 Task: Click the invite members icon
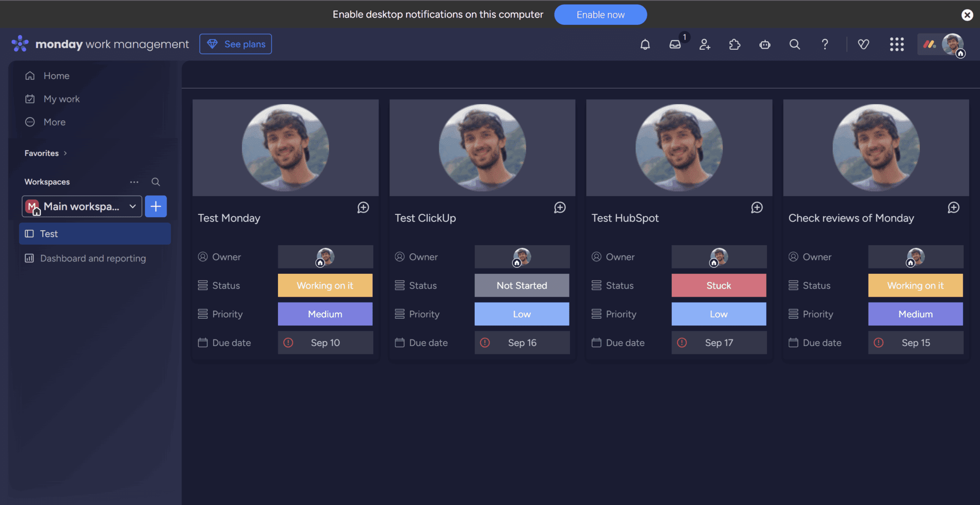[x=705, y=45]
